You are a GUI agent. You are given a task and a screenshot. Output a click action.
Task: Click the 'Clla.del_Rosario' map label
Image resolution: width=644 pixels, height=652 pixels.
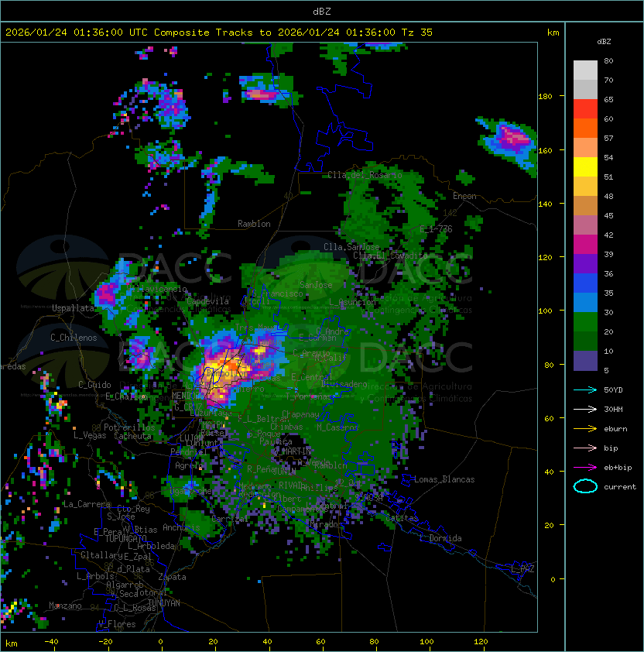pyautogui.click(x=365, y=175)
